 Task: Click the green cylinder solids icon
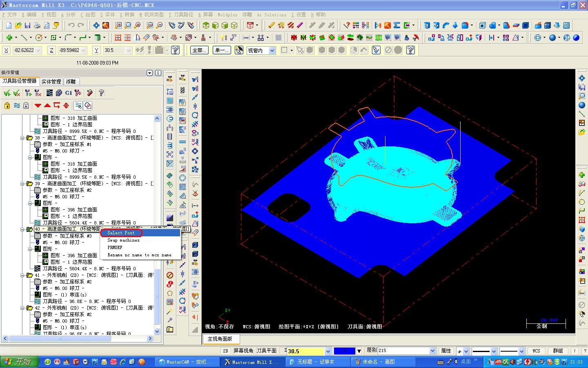tap(98, 38)
